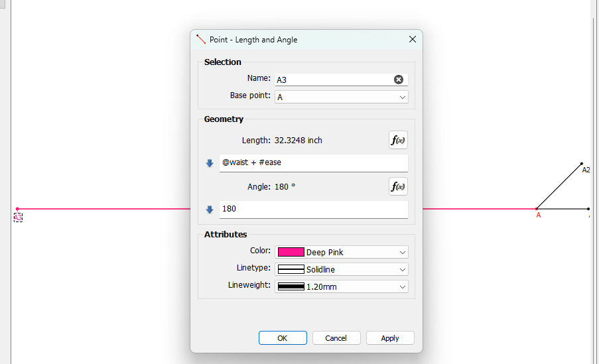Apply the point changes
The height and width of the screenshot is (364, 599).
click(390, 338)
